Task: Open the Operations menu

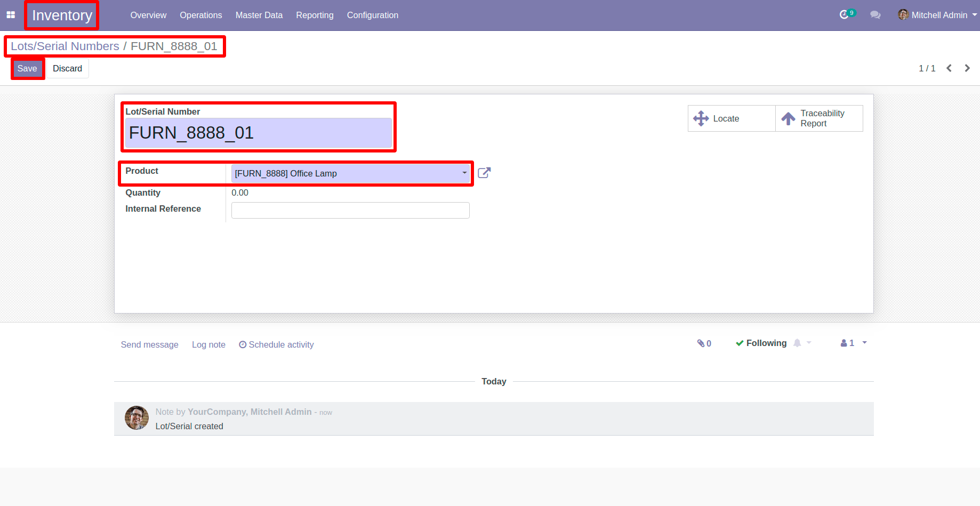Action: click(201, 15)
